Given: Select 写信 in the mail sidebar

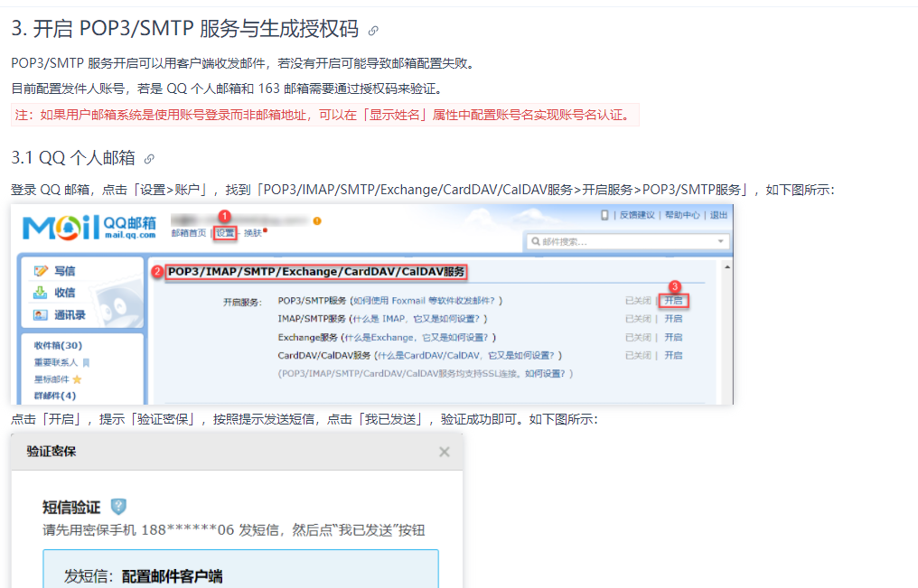Looking at the screenshot, I should [x=64, y=271].
